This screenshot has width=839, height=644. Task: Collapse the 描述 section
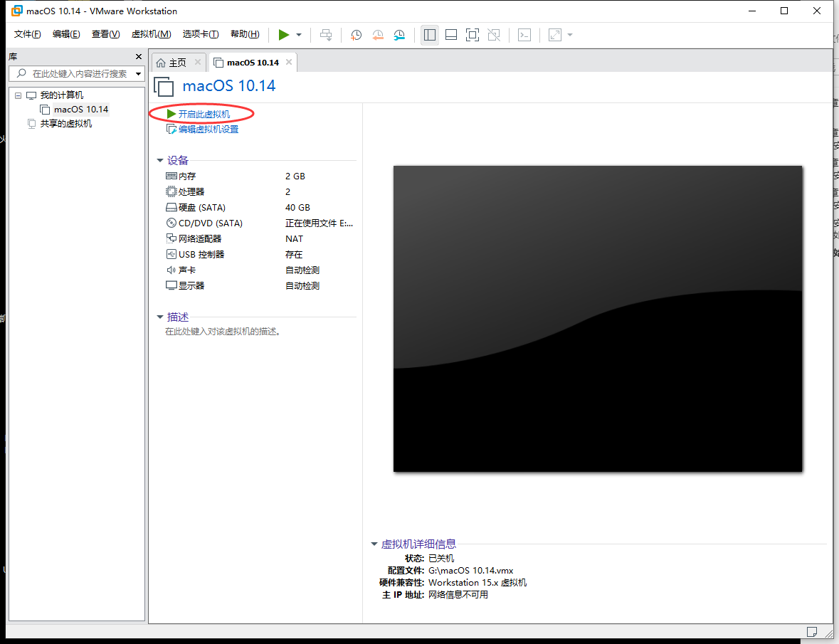(x=160, y=317)
